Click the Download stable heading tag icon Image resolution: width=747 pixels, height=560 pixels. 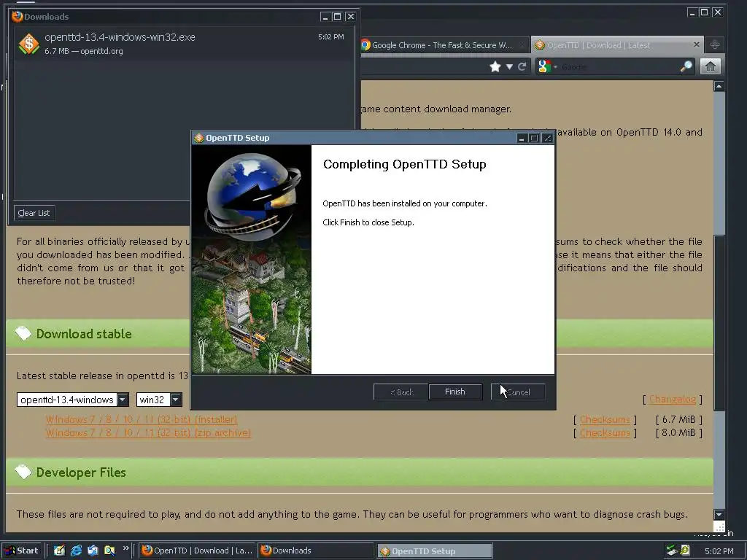coord(23,332)
